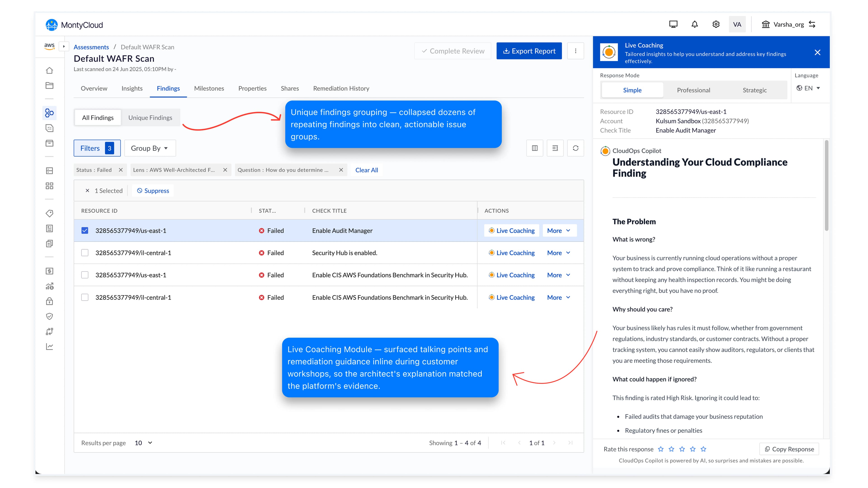Select the hexagons assessments sidebar icon
This screenshot has width=868, height=488.
click(x=50, y=113)
